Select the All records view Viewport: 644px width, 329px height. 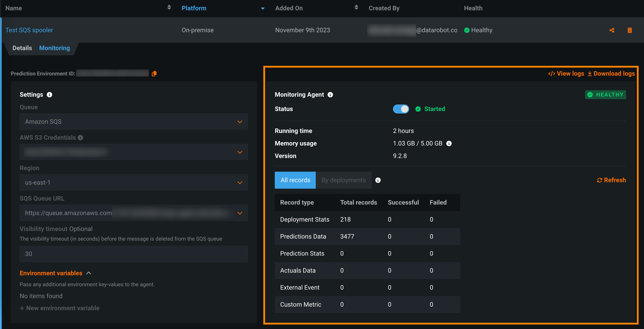click(x=295, y=180)
